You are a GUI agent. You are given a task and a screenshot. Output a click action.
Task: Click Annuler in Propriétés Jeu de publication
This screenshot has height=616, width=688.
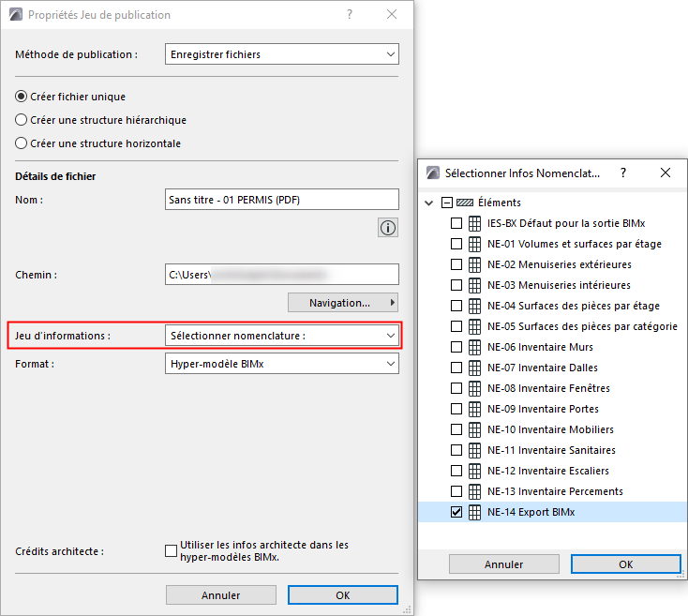[220, 595]
